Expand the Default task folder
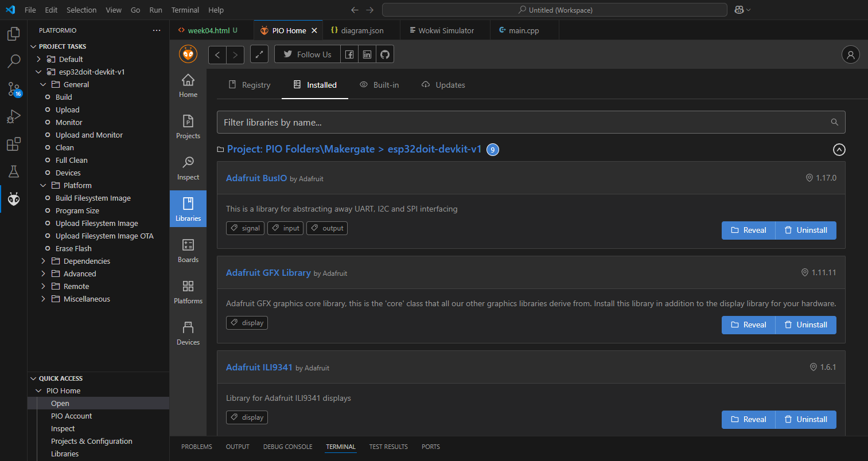Viewport: 868px width, 461px height. (39, 59)
